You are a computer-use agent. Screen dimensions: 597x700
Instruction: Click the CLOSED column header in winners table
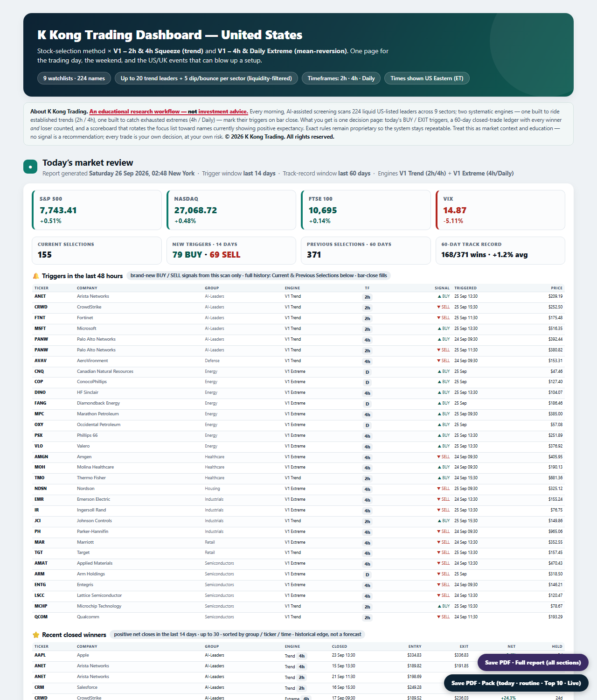[x=340, y=646]
